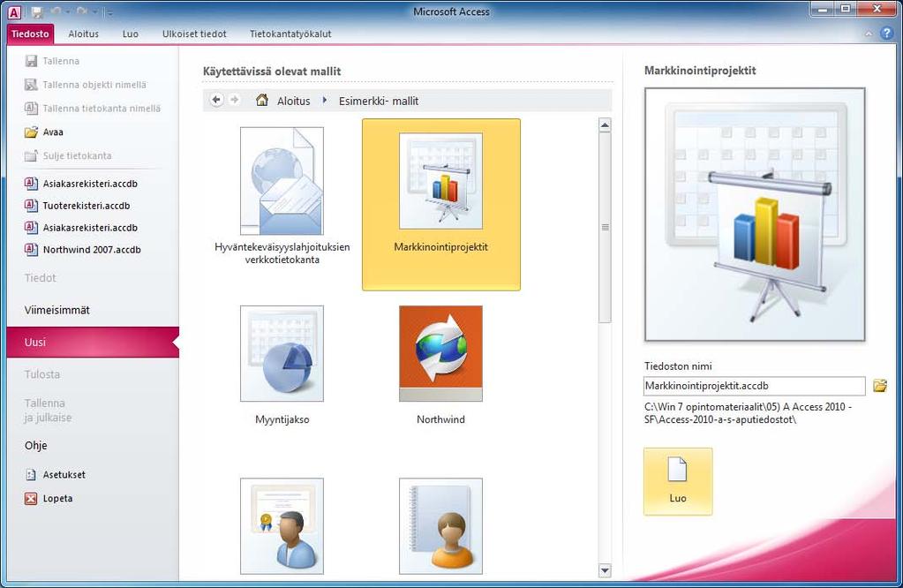Screen dimensions: 903x588
Task: Open the Ohje section
Action: tap(35, 445)
